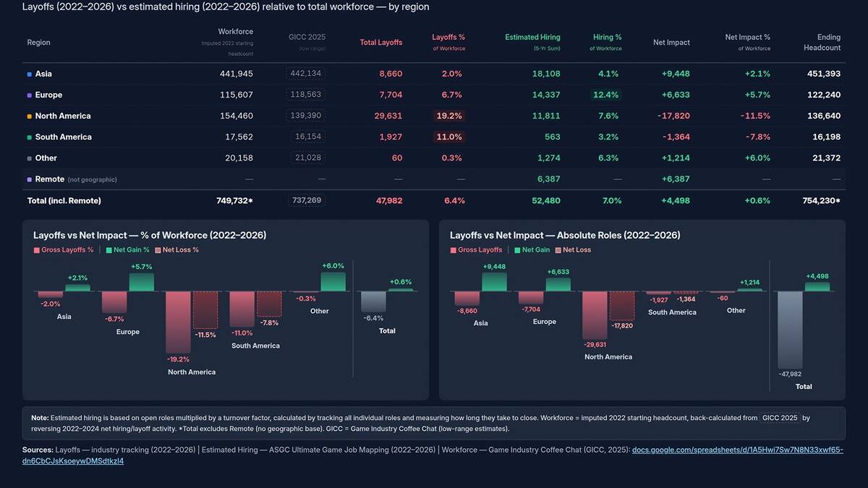Click the Remote row region dot
This screenshot has width=868, height=488.
tap(30, 179)
